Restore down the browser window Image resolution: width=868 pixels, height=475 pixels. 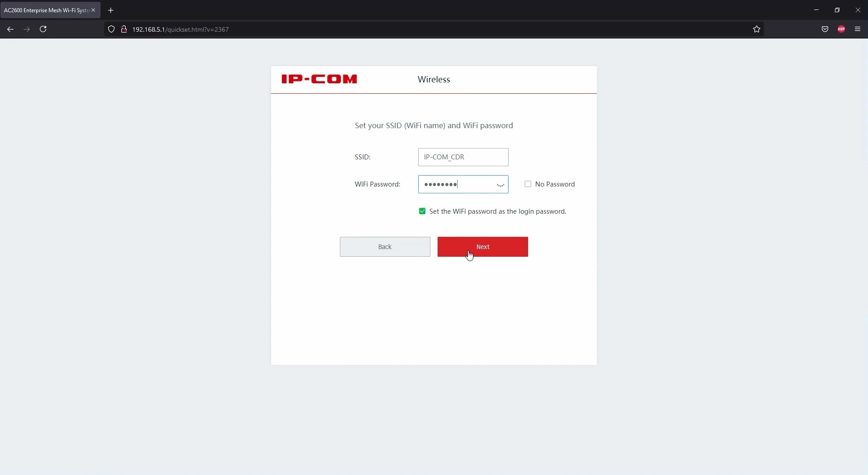coord(837,10)
